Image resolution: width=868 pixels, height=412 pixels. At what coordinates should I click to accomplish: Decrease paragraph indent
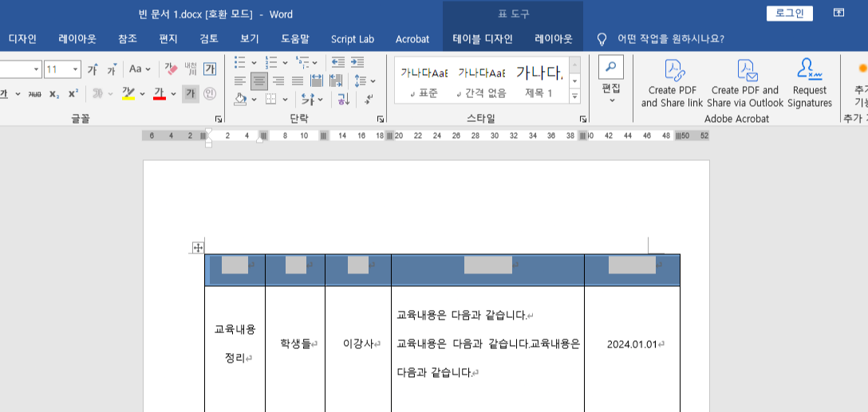pyautogui.click(x=338, y=62)
